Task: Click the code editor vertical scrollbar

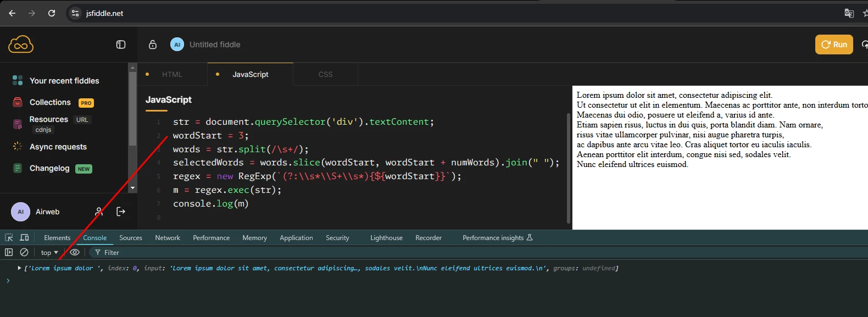Action: 568,168
